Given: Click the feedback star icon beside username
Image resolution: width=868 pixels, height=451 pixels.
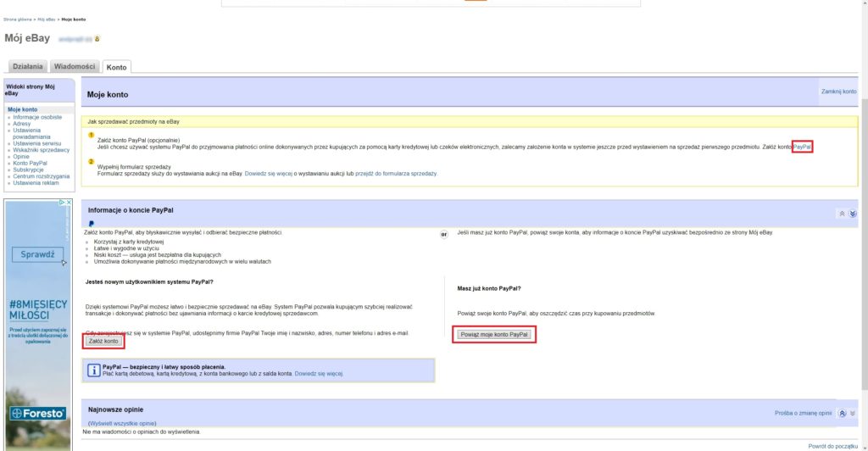Looking at the screenshot, I should tap(97, 38).
